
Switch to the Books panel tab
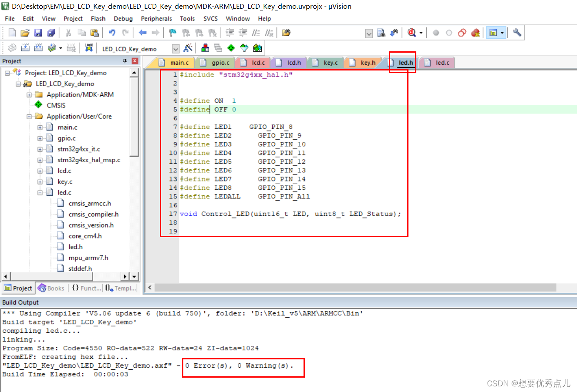click(51, 288)
